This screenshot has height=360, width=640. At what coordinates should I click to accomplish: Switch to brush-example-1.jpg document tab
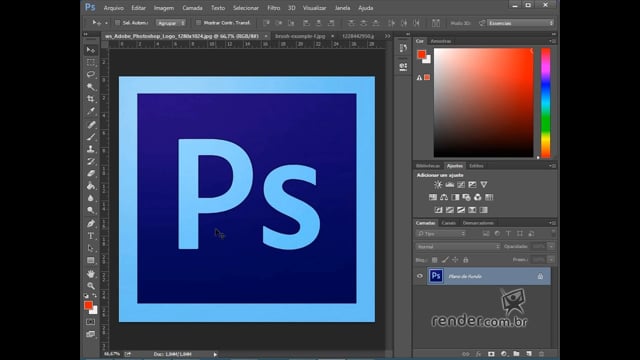point(300,36)
